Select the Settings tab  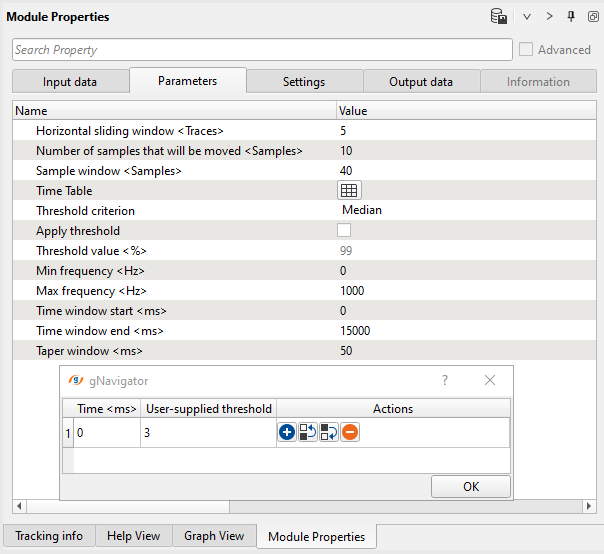point(303,82)
